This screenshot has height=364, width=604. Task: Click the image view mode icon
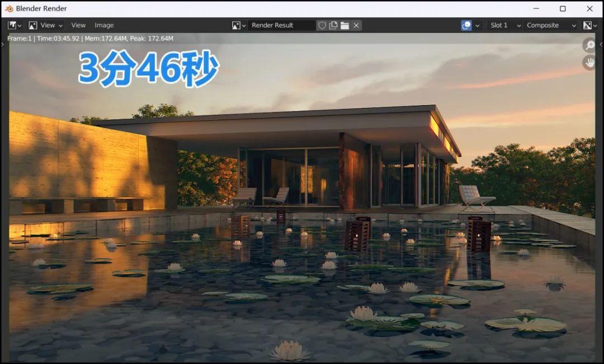(33, 25)
